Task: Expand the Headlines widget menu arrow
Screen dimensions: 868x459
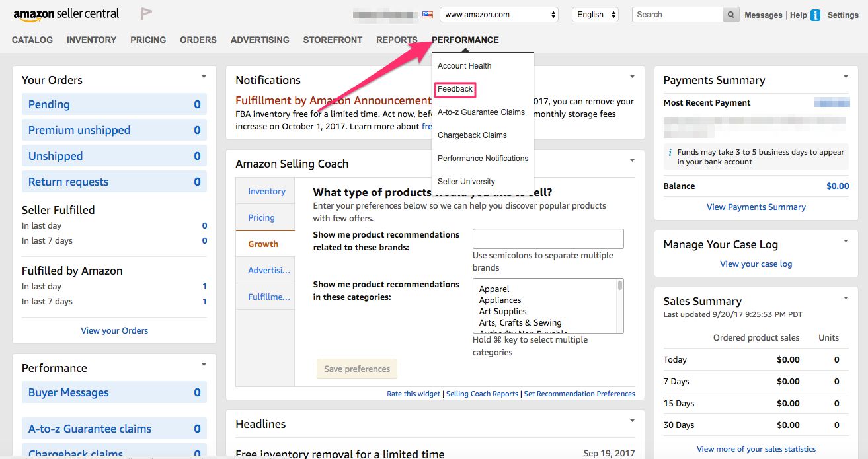Action: [632, 421]
